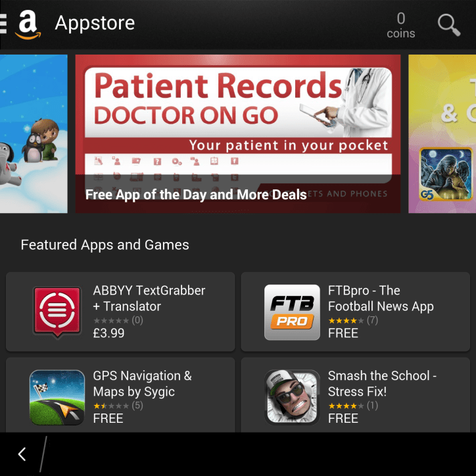Tap the Amazon logo icon
476x476 pixels.
(28, 24)
